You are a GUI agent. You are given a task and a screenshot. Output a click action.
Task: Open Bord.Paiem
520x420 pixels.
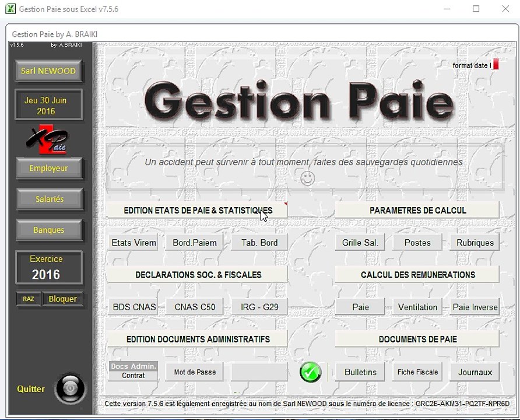[195, 243]
